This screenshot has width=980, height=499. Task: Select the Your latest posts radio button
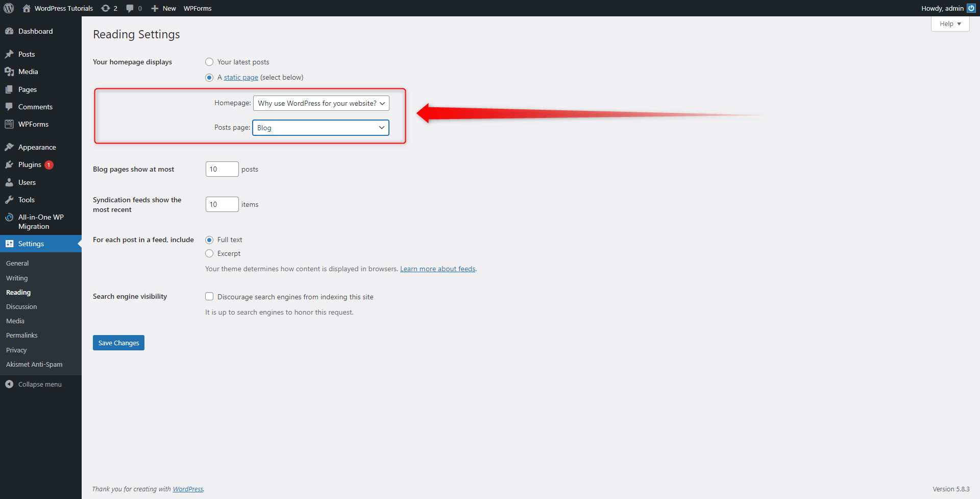click(x=209, y=62)
